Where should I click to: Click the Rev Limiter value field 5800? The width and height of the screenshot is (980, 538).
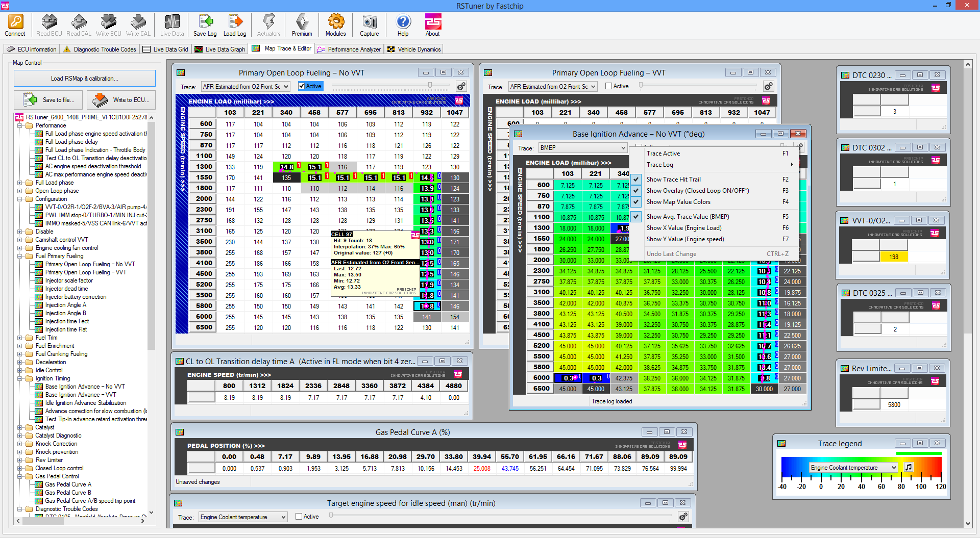pos(894,405)
